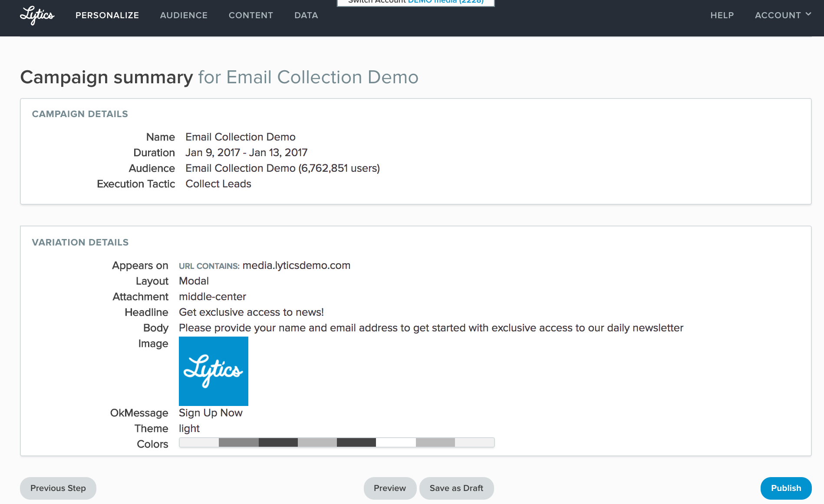Click the 'VARIATION DETAILS' section title
Image resolution: width=824 pixels, height=504 pixels.
pyautogui.click(x=80, y=242)
